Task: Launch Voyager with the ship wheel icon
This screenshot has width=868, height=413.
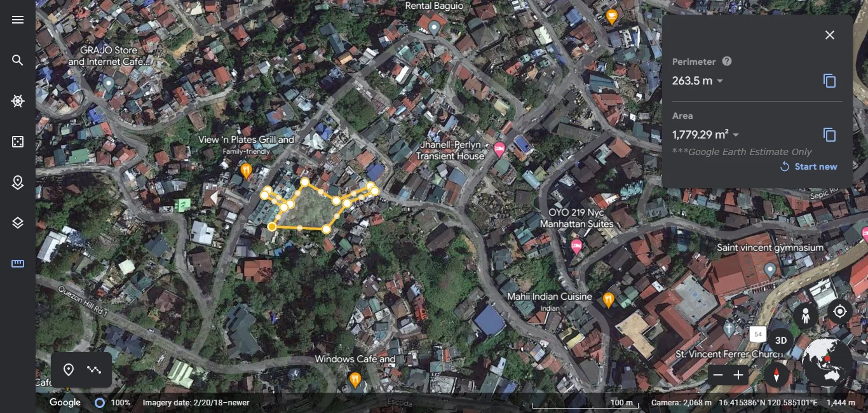Action: pos(17,100)
